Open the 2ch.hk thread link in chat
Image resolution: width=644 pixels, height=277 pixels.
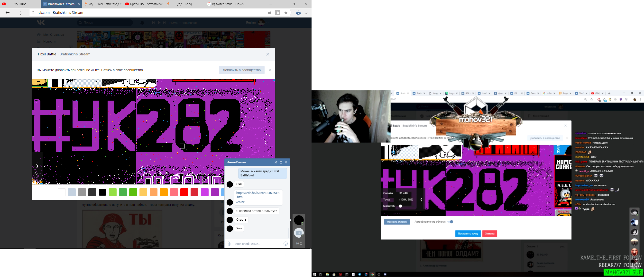[x=258, y=195]
